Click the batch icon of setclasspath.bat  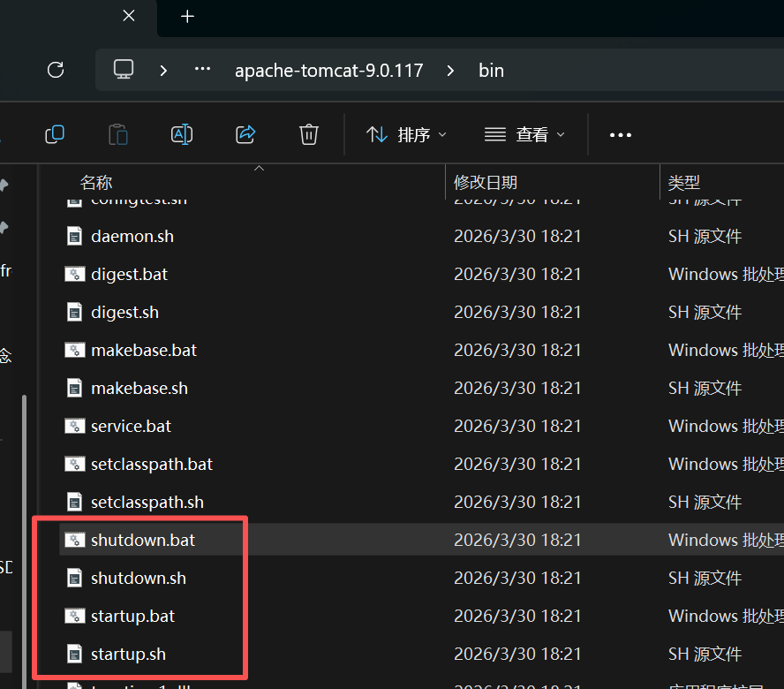click(x=74, y=464)
